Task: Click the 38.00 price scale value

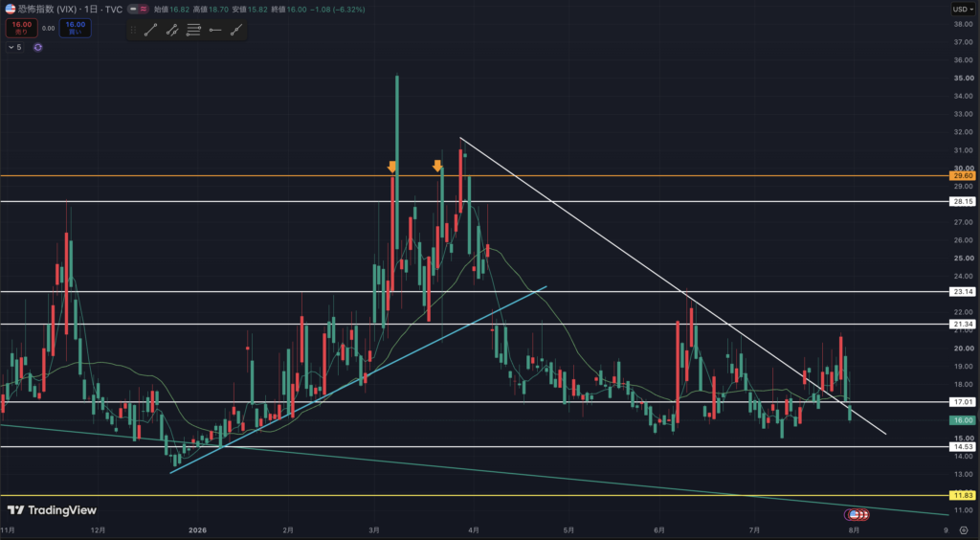Action: [963, 24]
